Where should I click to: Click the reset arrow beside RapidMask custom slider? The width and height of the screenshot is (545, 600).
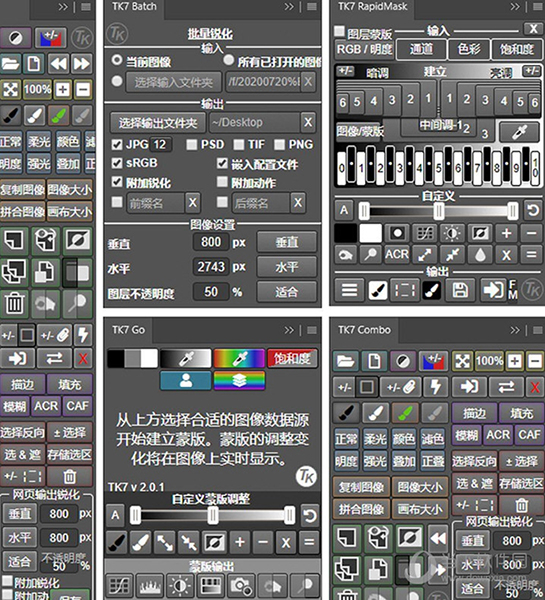tap(533, 210)
